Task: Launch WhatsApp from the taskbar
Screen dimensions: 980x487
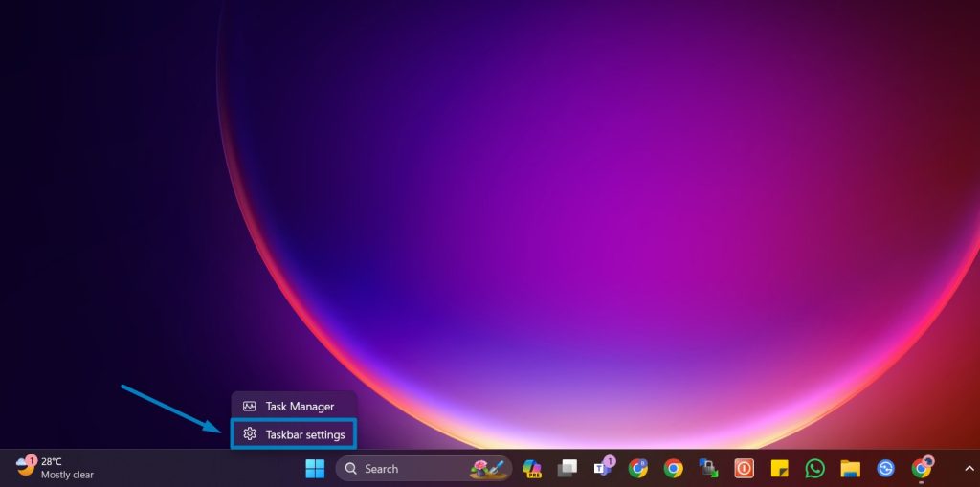Action: tap(814, 469)
